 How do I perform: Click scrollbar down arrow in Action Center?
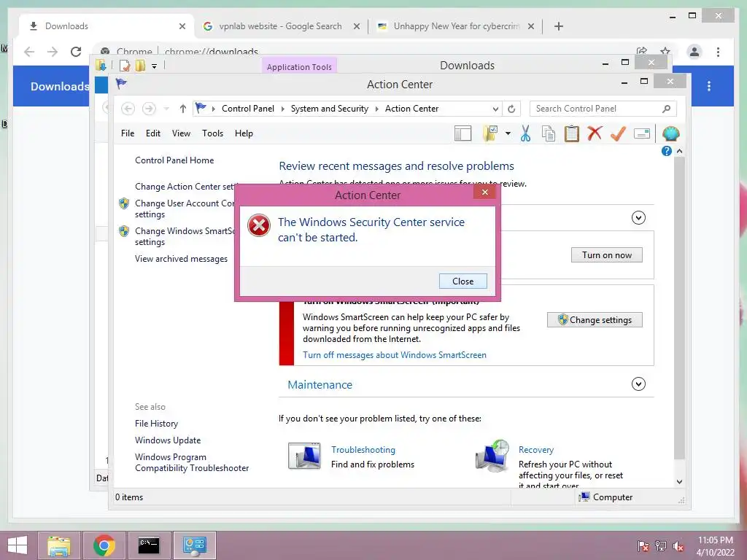coord(679,482)
